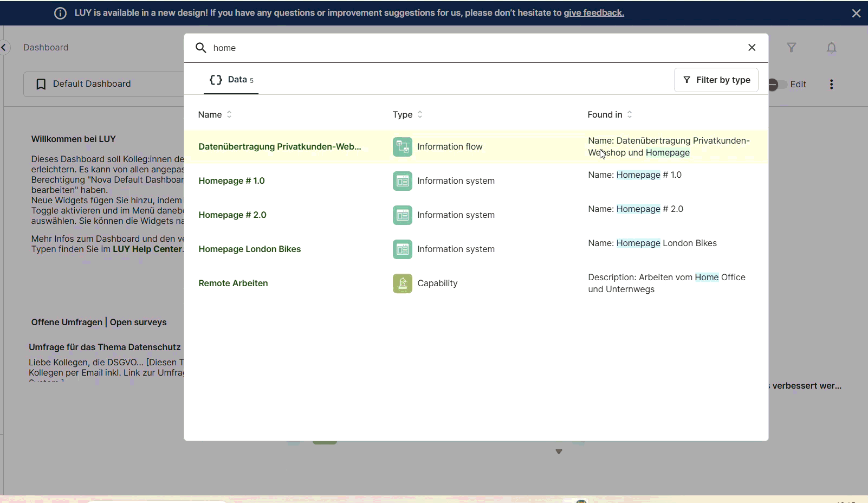
Task: Open the filter funnel icon in header
Action: pyautogui.click(x=791, y=48)
